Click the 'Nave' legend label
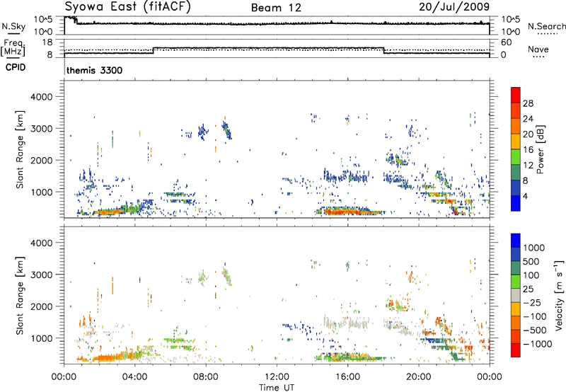The height and width of the screenshot is (392, 566). 538,49
